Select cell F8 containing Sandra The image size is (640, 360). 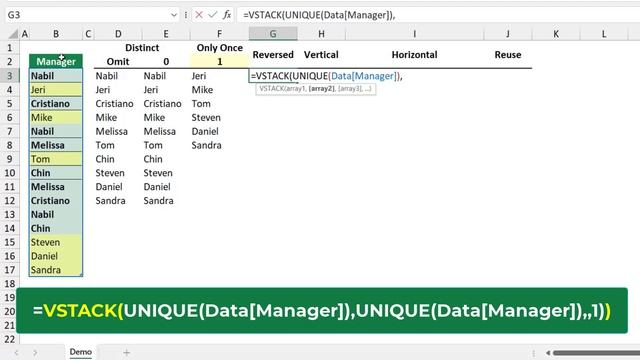[220, 145]
